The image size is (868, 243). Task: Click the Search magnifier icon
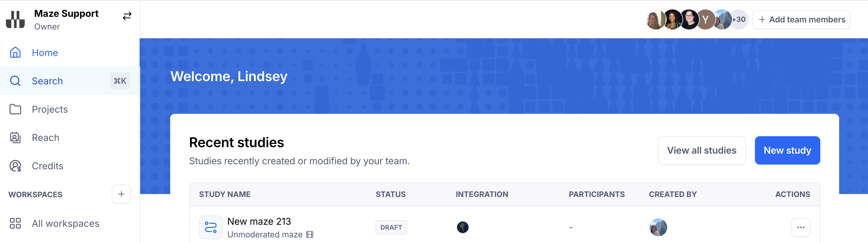(x=15, y=81)
